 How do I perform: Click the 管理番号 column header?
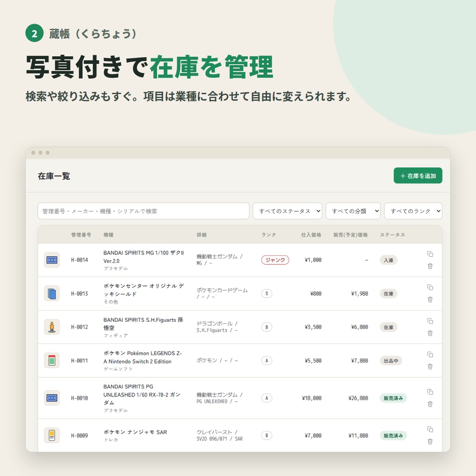pyautogui.click(x=81, y=235)
